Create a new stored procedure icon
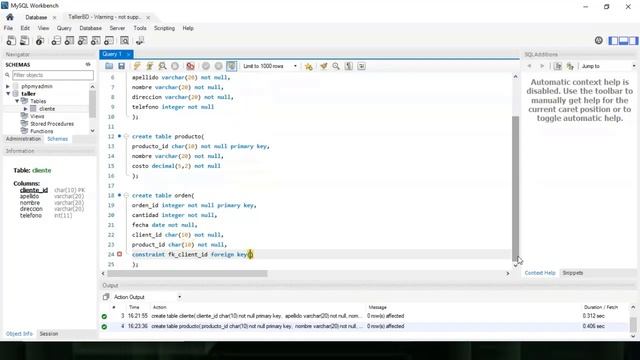 (96, 40)
